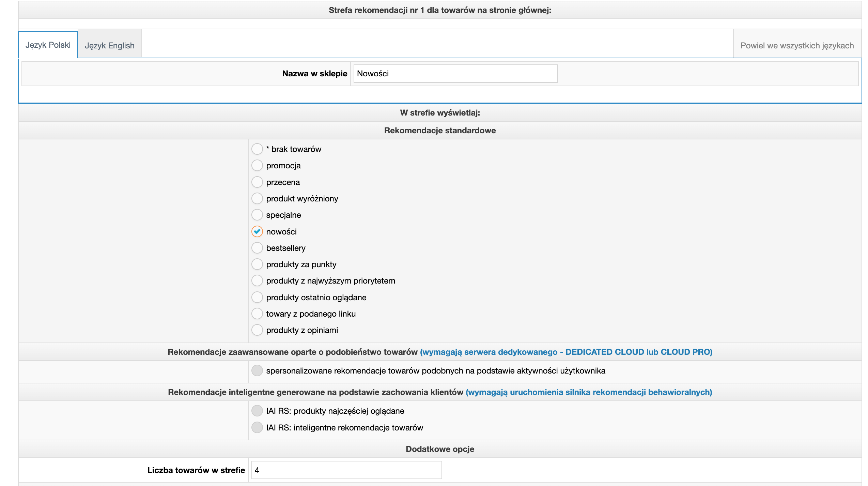The height and width of the screenshot is (486, 868).
Task: Click the checked 'nowości' radio button
Action: pyautogui.click(x=257, y=231)
